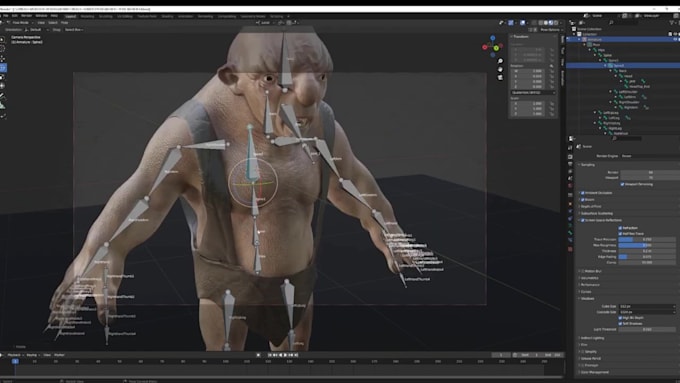Image resolution: width=680 pixels, height=383 pixels.
Task: Open the Cube Size dropdown
Action: (x=647, y=306)
